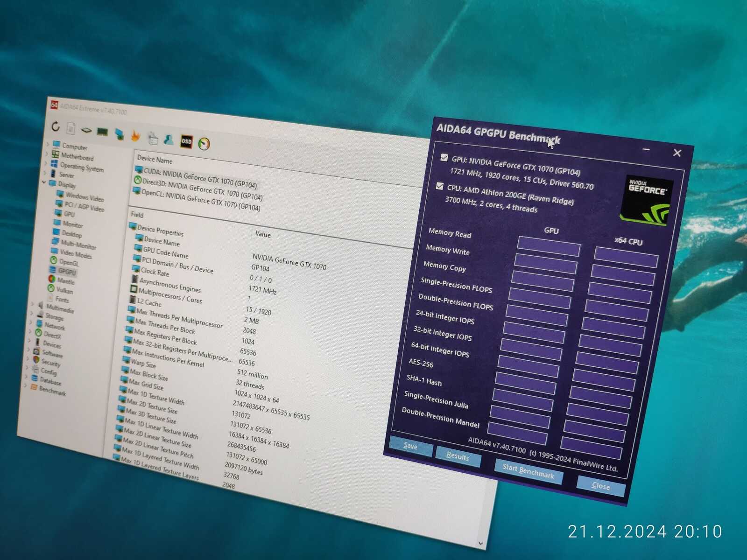Viewport: 747px width, 560px height.
Task: Click the Server tower icon in the tree
Action: (x=53, y=173)
